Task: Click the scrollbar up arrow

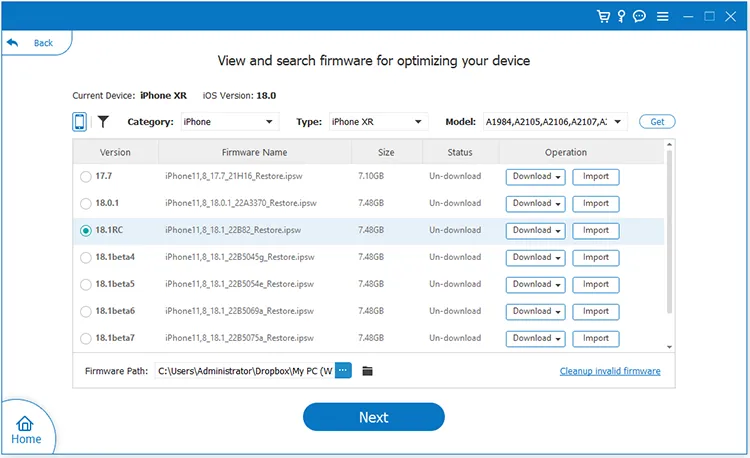Action: pyautogui.click(x=670, y=144)
